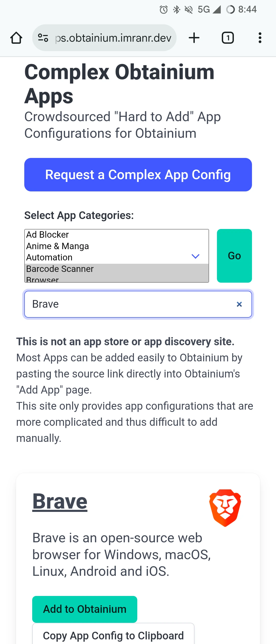Tap the alarm icon in status bar

tap(164, 10)
